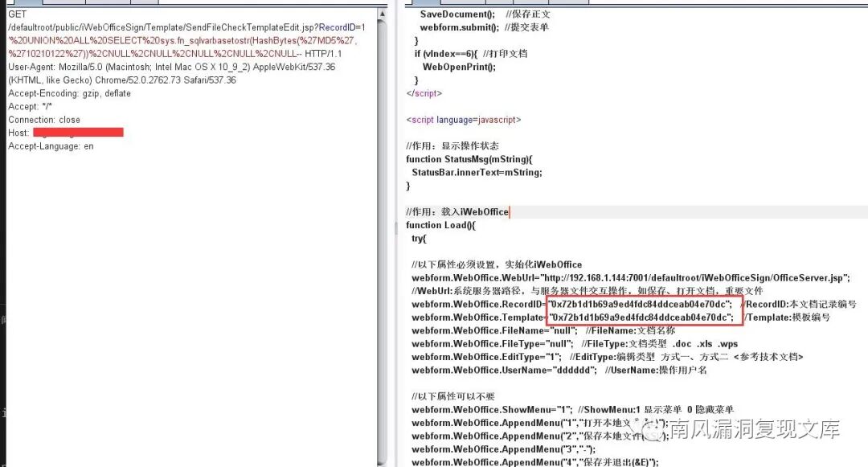Viewport: 868px width, 467px height.
Task: Click the AppendMenu("1","打开本地文 line
Action: click(540, 424)
